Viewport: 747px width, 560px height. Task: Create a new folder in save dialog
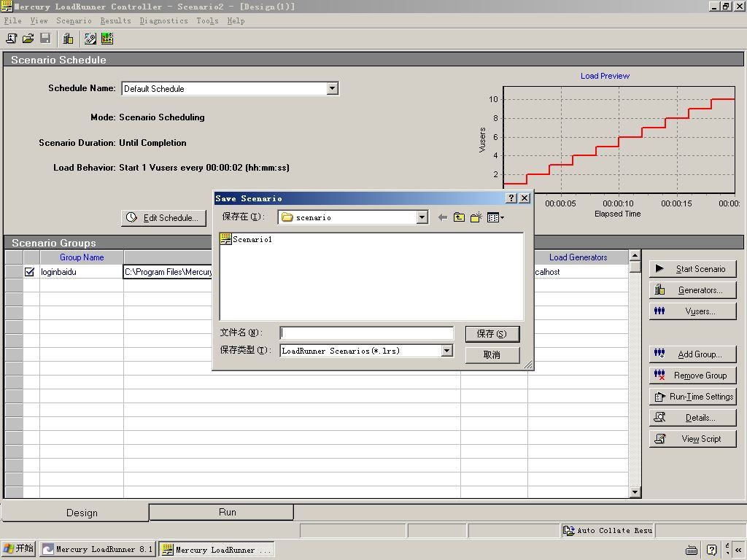click(x=476, y=217)
